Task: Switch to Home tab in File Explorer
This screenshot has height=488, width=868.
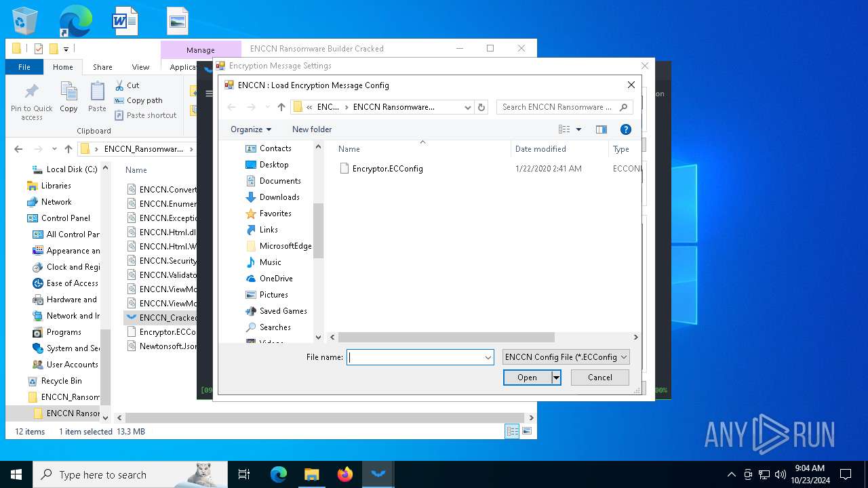Action: (x=63, y=67)
